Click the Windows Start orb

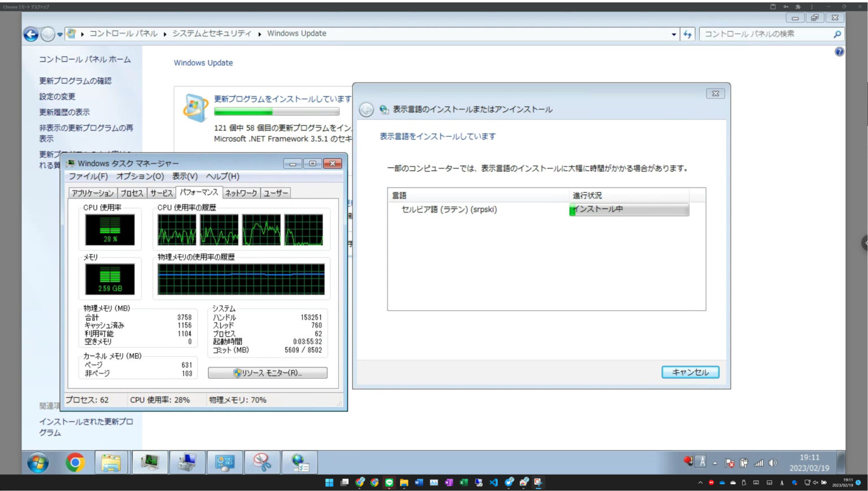pos(38,462)
